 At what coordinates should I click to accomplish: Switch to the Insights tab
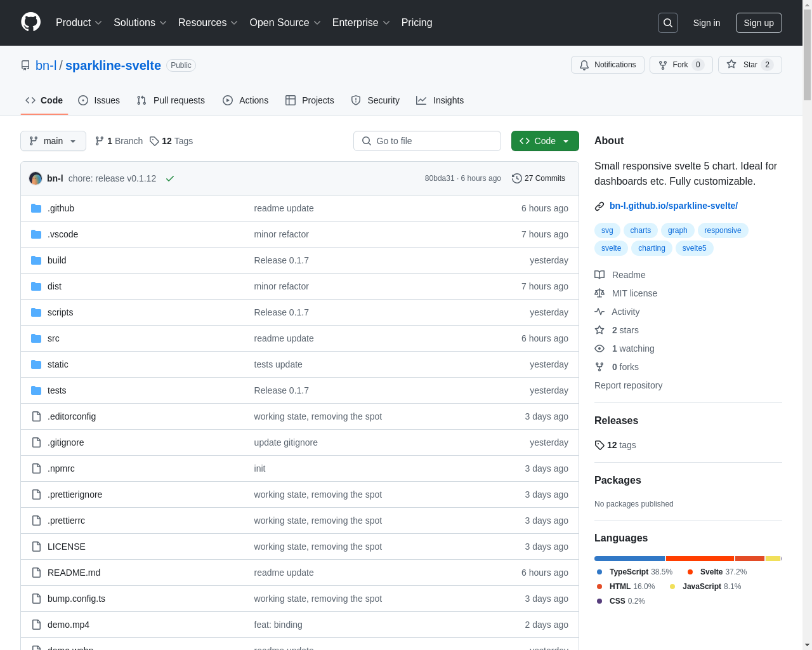point(440,100)
